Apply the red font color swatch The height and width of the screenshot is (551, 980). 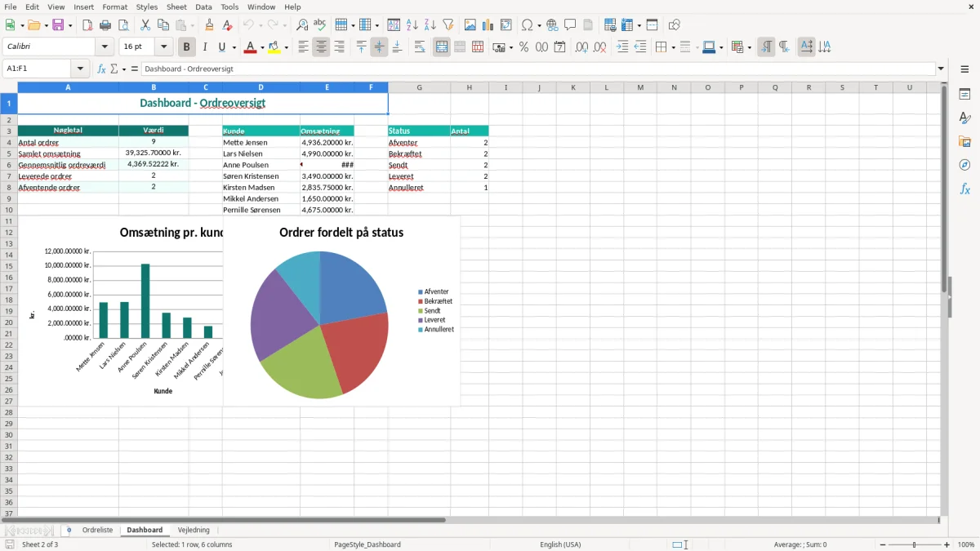tap(250, 47)
